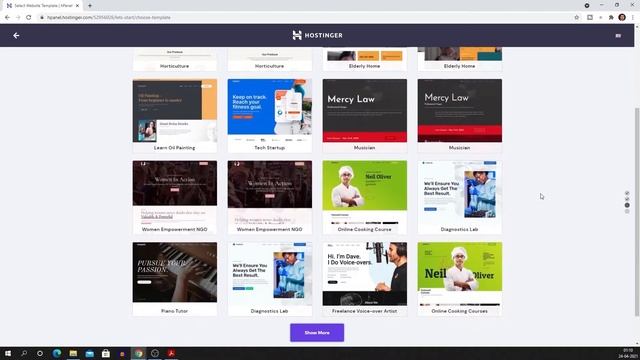Viewport: 640px width, 360px height.
Task: Click the Chrome icon in the taskbar
Action: click(x=139, y=353)
